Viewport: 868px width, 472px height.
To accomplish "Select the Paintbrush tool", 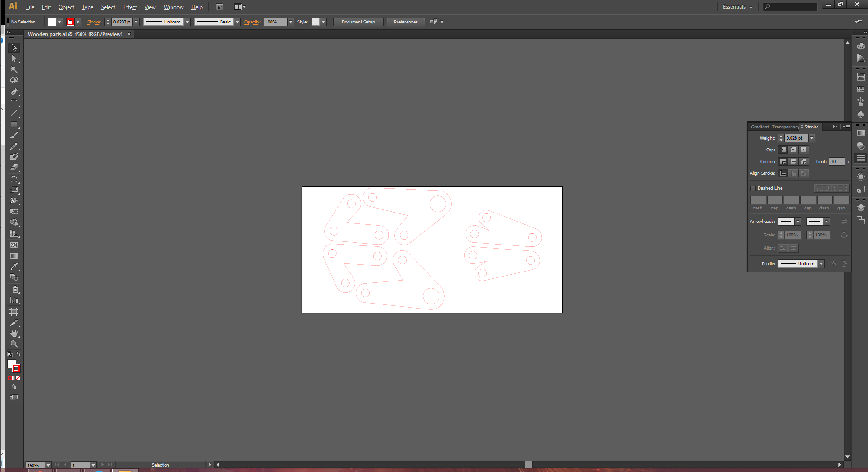I will click(14, 136).
